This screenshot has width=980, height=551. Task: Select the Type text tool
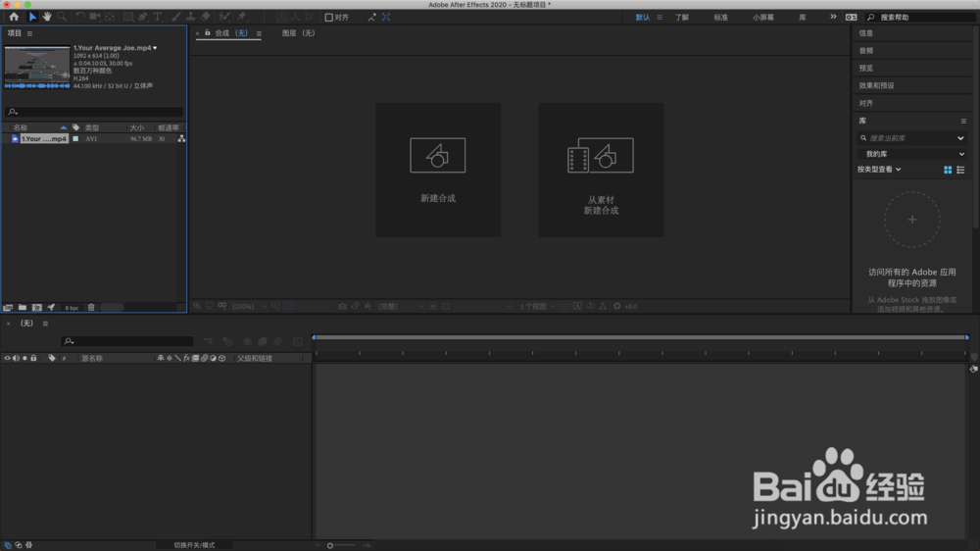(x=158, y=17)
